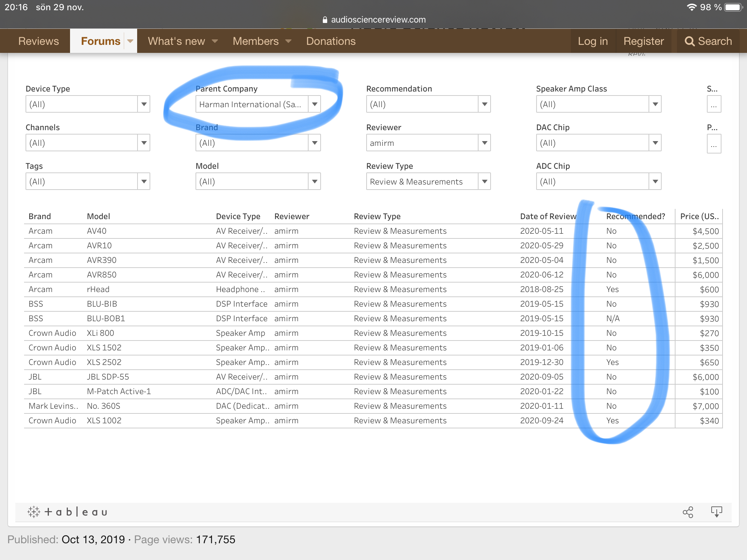Open the DAC Chip dropdown
Image resolution: width=747 pixels, height=560 pixels.
tap(655, 143)
